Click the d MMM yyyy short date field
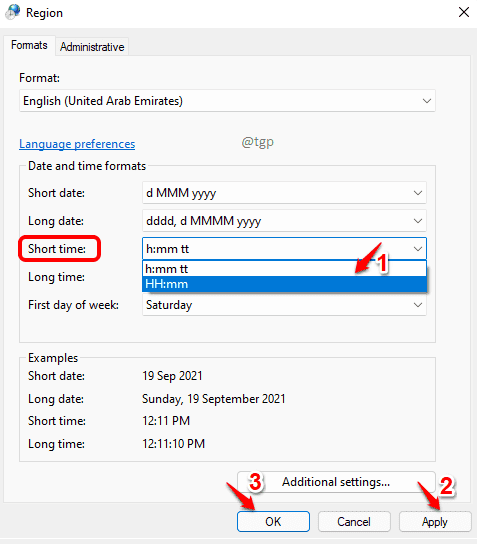 [284, 193]
